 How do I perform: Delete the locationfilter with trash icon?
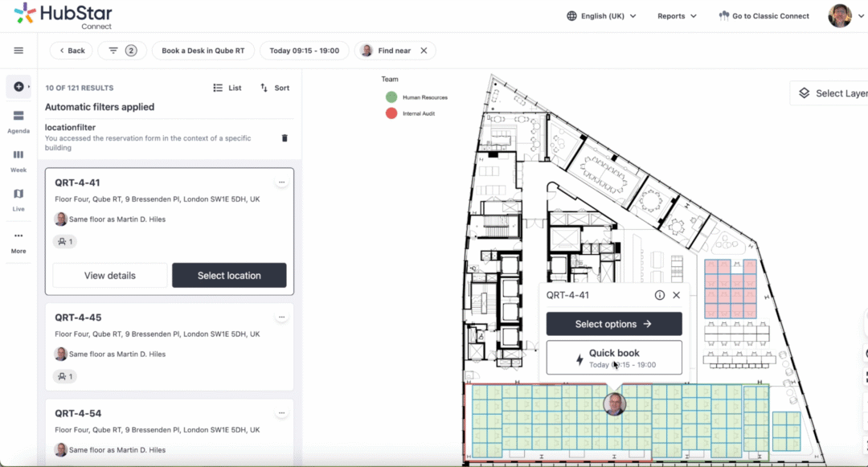tap(285, 138)
